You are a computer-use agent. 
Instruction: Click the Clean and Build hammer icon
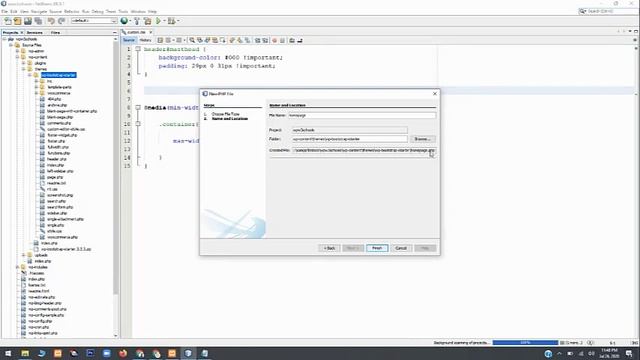coord(147,21)
